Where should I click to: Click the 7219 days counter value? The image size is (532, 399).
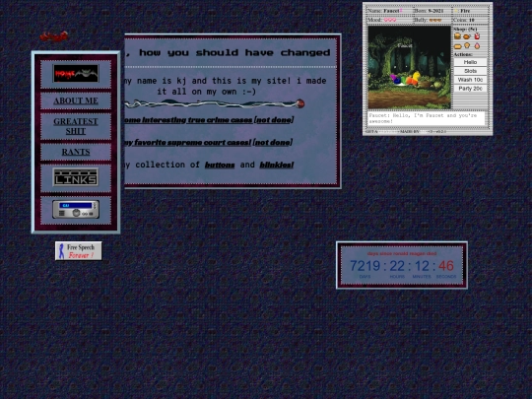(366, 266)
